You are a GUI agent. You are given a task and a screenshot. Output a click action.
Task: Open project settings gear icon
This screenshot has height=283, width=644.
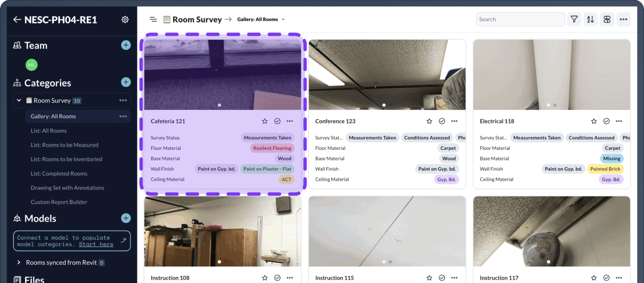pyautogui.click(x=125, y=19)
